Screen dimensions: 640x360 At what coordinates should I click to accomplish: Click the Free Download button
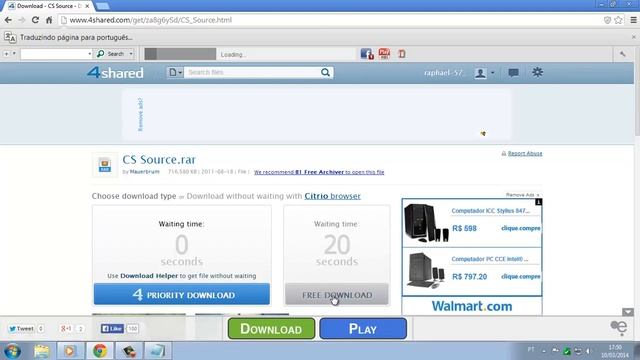point(336,294)
